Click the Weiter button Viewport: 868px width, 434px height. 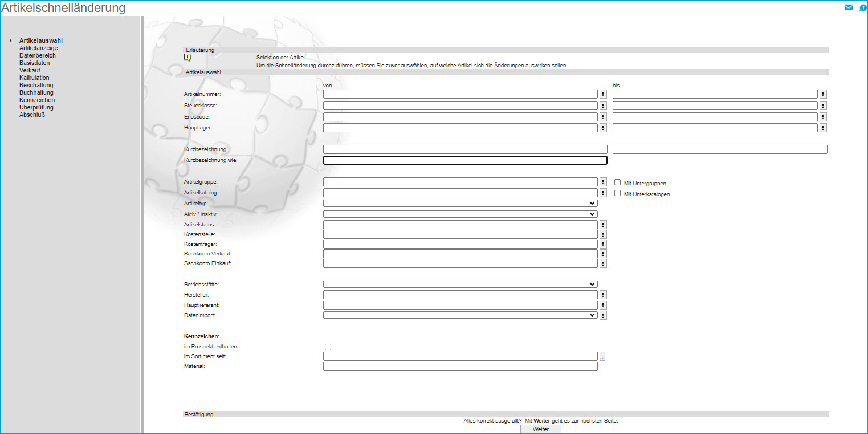tap(540, 429)
